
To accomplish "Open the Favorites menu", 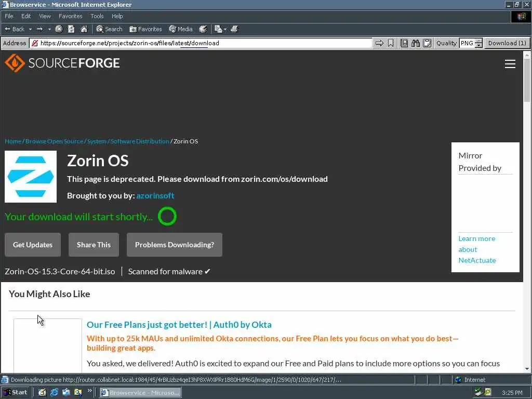I will 70,16.
